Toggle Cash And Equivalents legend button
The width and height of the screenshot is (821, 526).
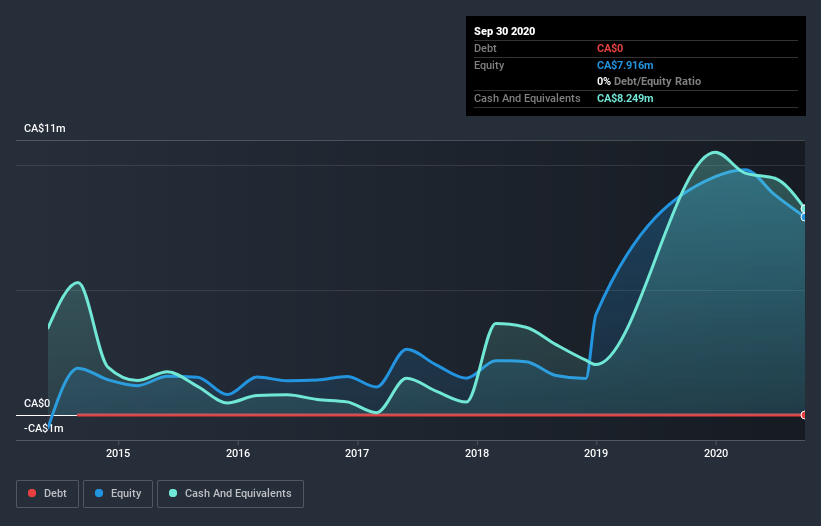point(230,494)
